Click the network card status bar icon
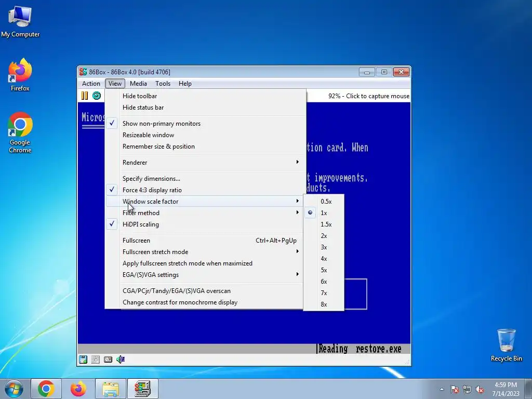This screenshot has height=399, width=532. (x=108, y=360)
